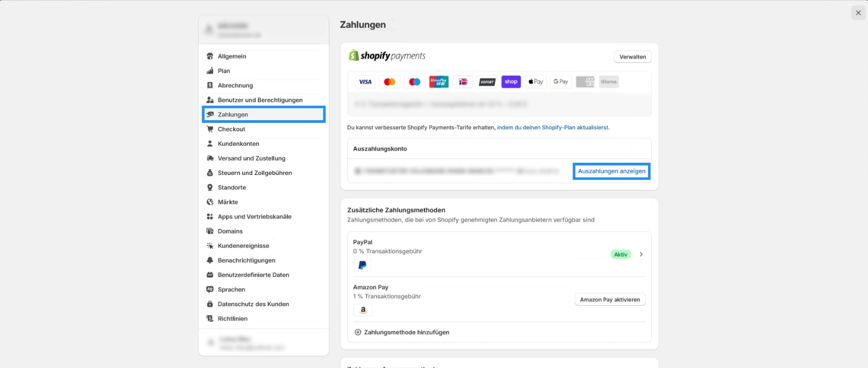
Task: Click the Maestro card icon
Action: pyautogui.click(x=414, y=82)
